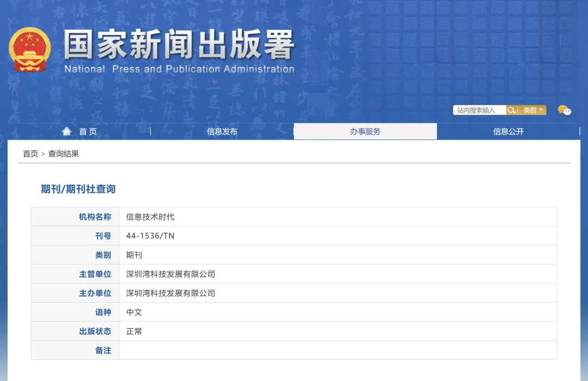Click the 首页 breadcrumb link

point(29,153)
